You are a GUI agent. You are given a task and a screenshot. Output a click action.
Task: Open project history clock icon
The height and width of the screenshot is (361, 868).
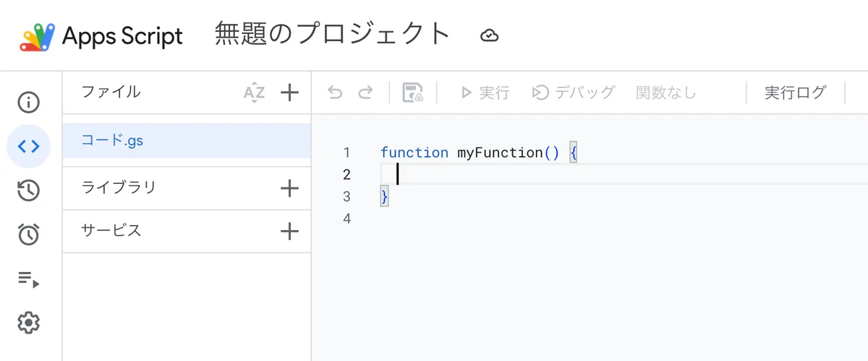pyautogui.click(x=28, y=190)
